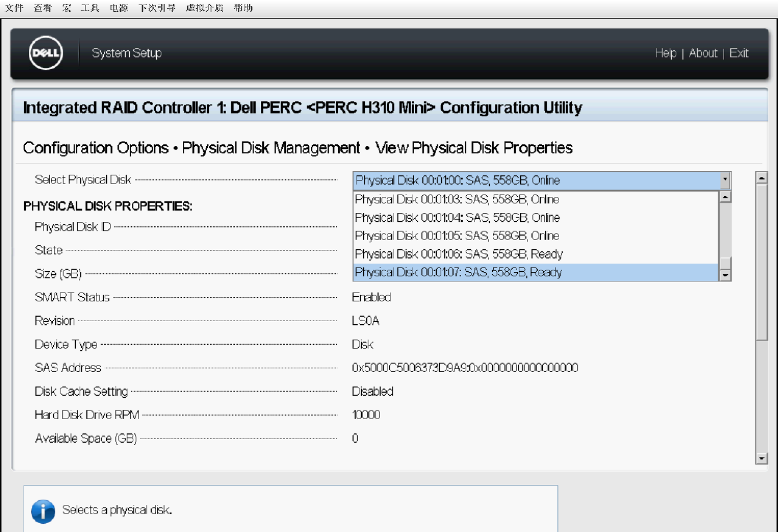The width and height of the screenshot is (778, 532).
Task: Pick Physical Disk 00:01:07 Ready entry
Action: click(x=458, y=272)
